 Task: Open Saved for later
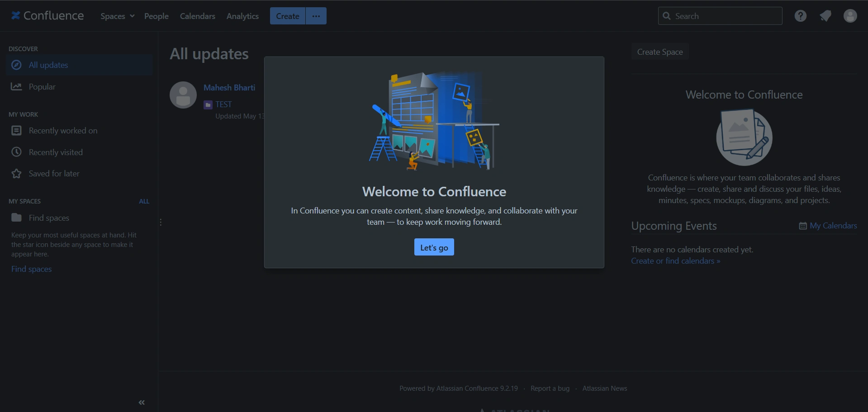pos(80,174)
